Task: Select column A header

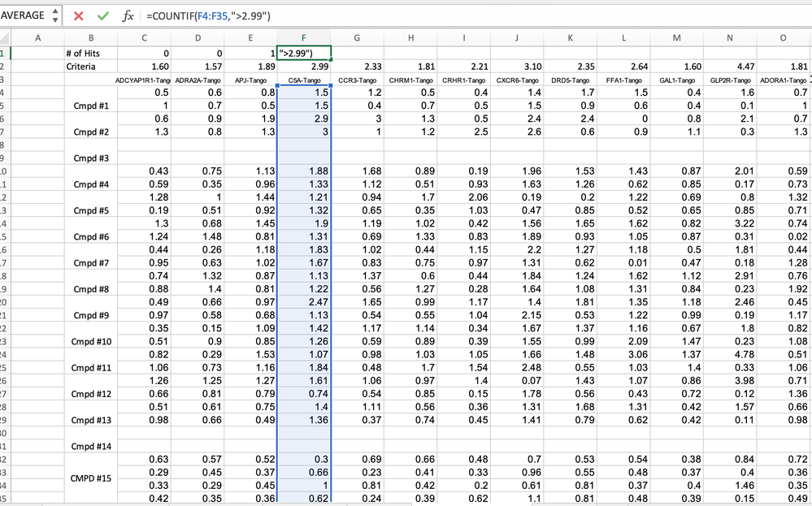Action: pyautogui.click(x=37, y=37)
